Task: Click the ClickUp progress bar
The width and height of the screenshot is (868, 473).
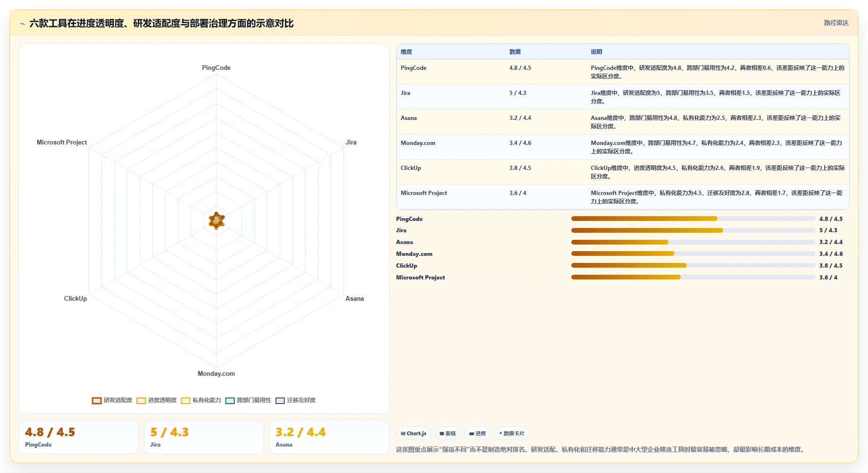Action: [693, 265]
